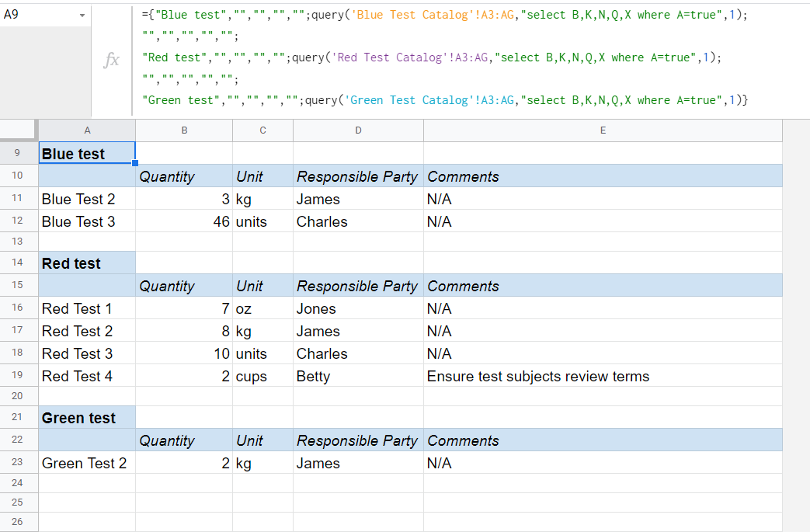Screen dimensions: 810x532
Task: Select the 'Green Test 2' cell
Action: click(87, 463)
